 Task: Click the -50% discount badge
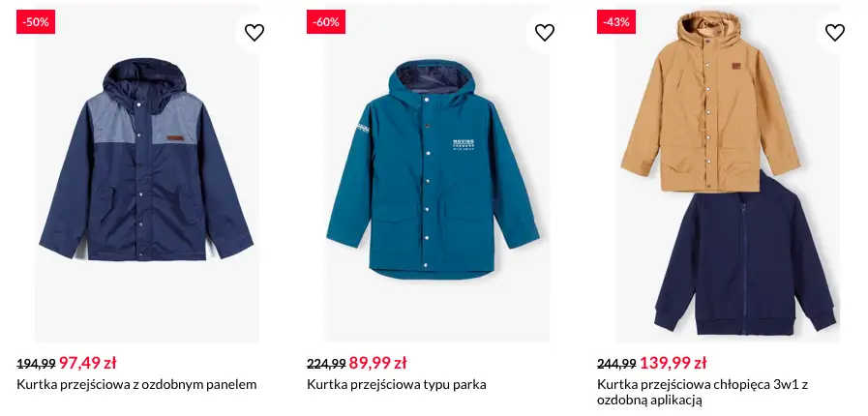[x=36, y=21]
